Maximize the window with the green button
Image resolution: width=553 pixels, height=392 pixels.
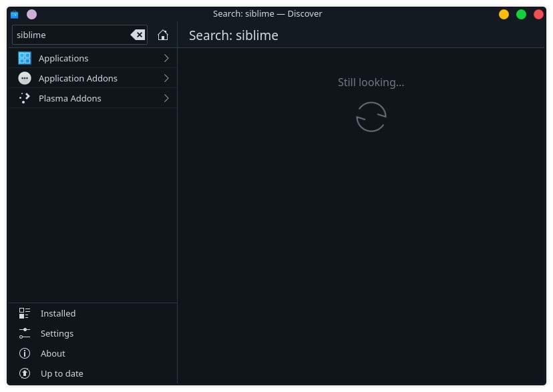521,15
